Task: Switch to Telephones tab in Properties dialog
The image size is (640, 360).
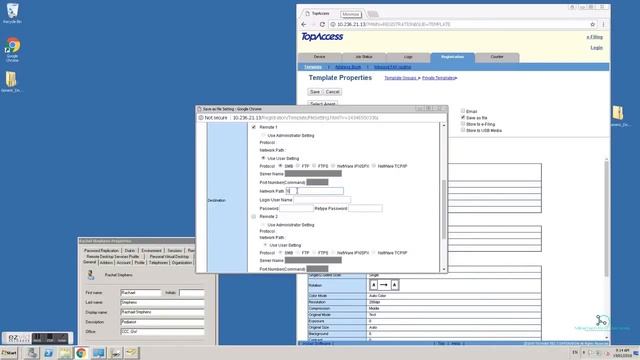Action: 158,263
